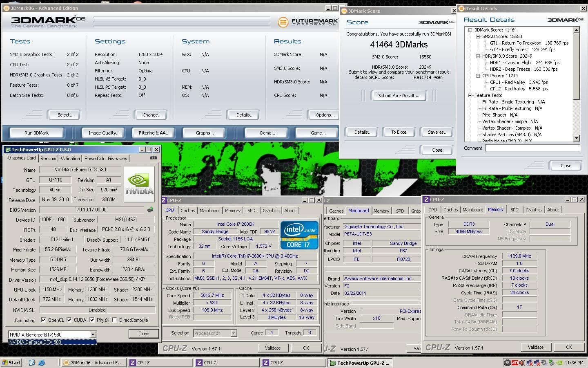
Task: Click the Image Quality button
Action: pos(104,133)
